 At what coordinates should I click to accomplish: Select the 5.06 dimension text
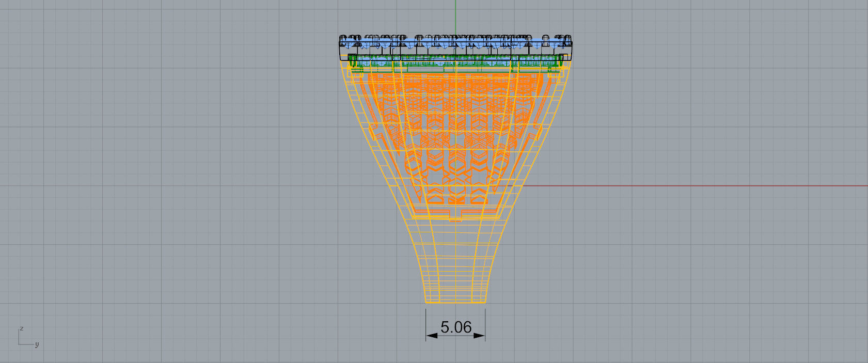(x=456, y=327)
